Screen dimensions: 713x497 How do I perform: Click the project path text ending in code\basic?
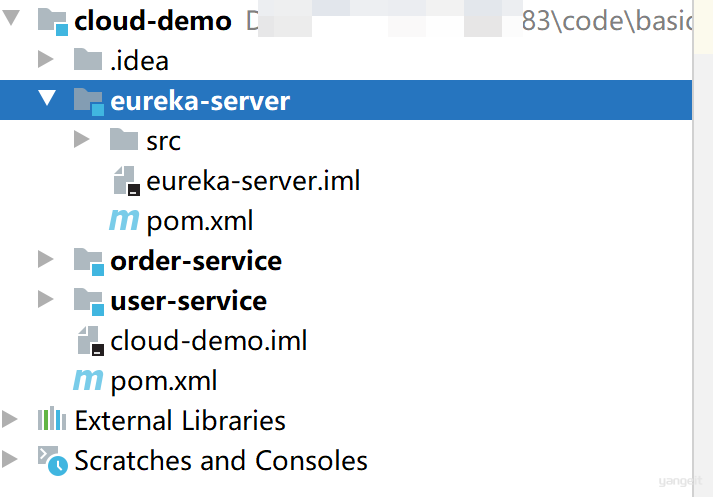click(468, 20)
